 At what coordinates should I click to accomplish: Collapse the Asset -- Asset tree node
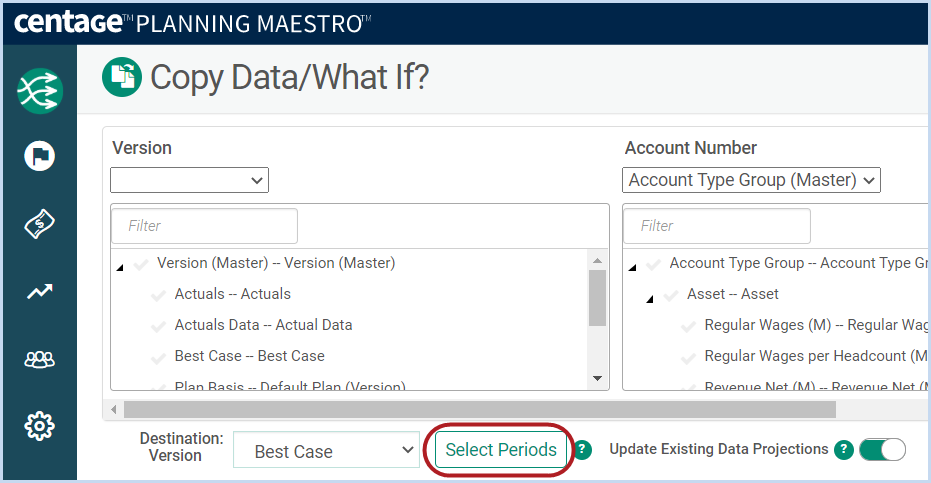pos(650,298)
